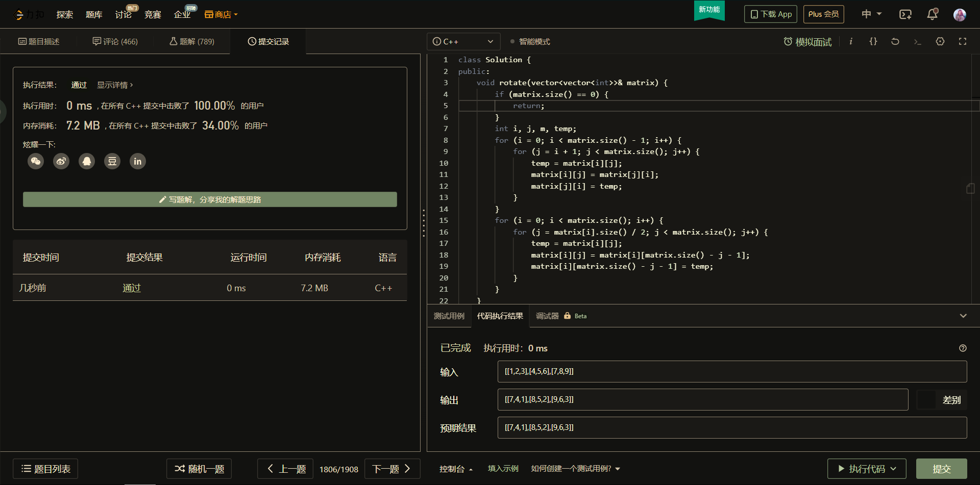980x485 pixels.
Task: Start the mock interview timer
Action: pyautogui.click(x=807, y=42)
